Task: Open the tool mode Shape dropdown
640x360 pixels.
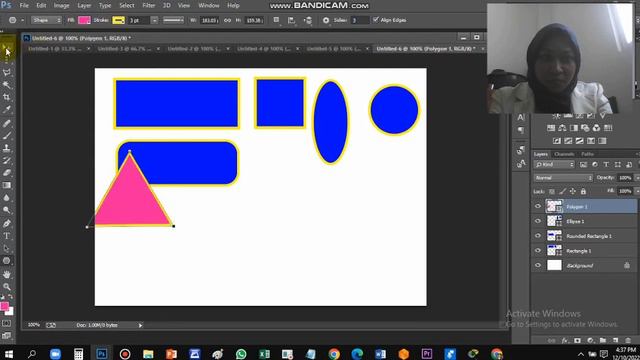Action: [47, 20]
